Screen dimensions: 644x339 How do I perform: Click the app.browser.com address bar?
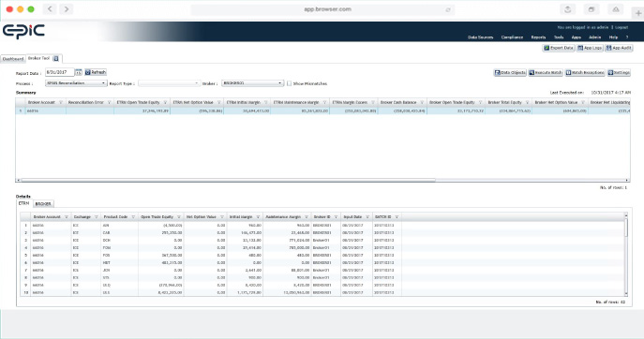[322, 9]
